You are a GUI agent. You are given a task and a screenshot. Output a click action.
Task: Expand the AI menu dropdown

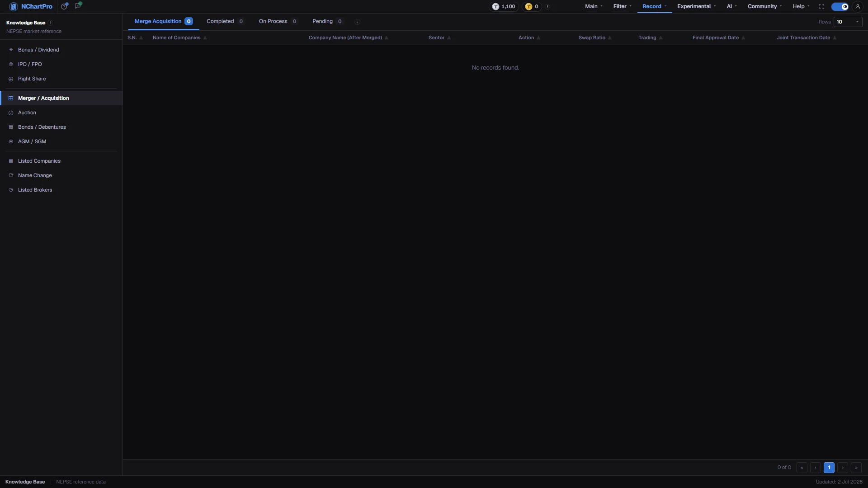point(731,6)
